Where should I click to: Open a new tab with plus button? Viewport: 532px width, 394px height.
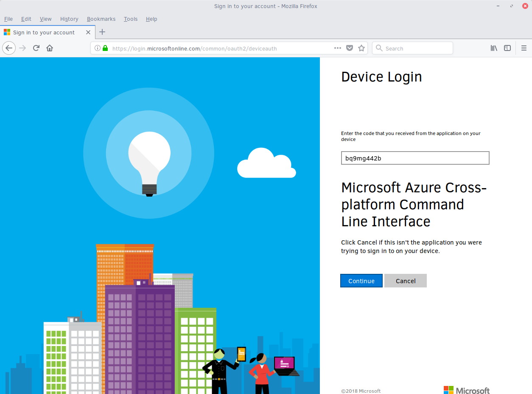102,32
